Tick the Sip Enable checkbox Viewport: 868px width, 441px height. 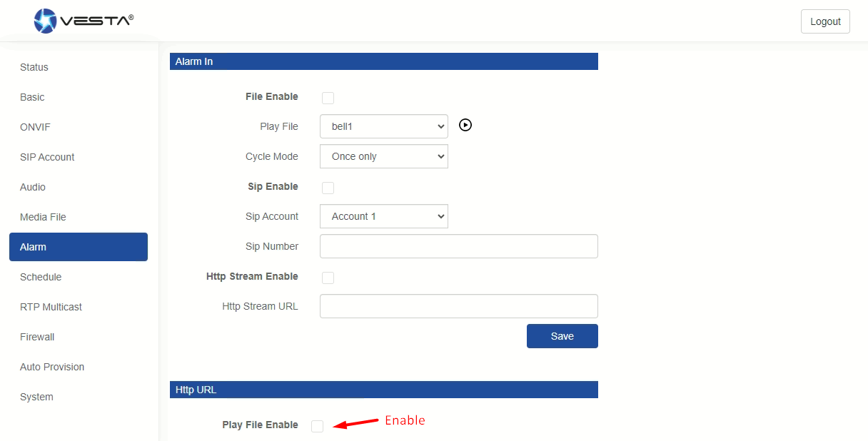click(x=328, y=188)
